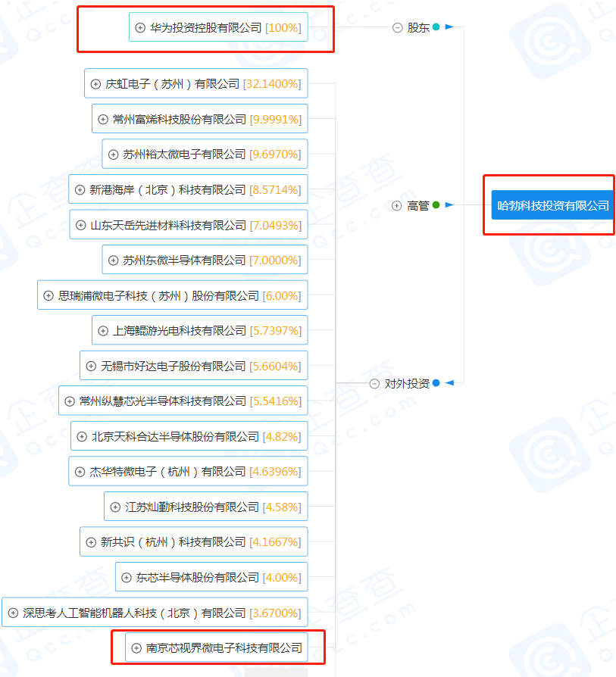Click the [5.6604%] share percentage
This screenshot has height=677, width=616.
(276, 366)
